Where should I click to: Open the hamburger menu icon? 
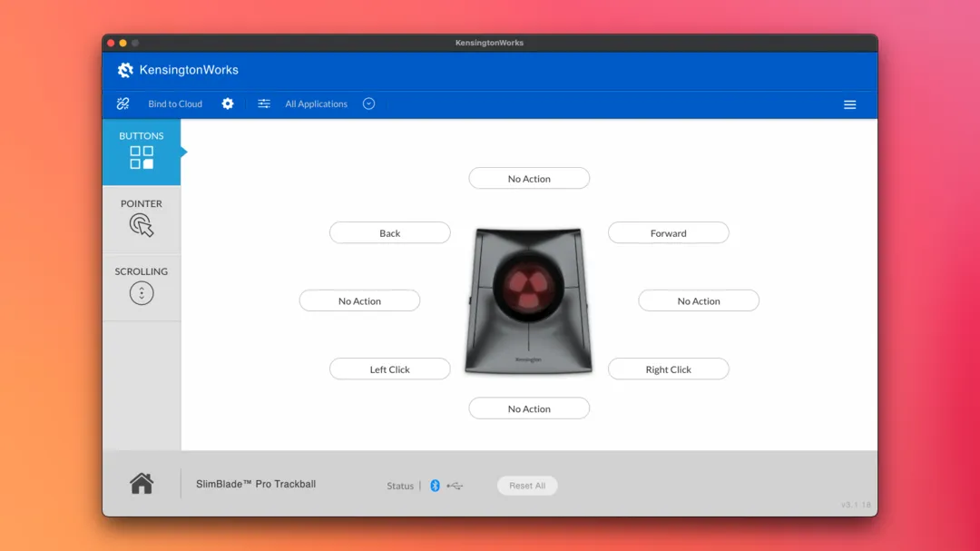coord(849,104)
